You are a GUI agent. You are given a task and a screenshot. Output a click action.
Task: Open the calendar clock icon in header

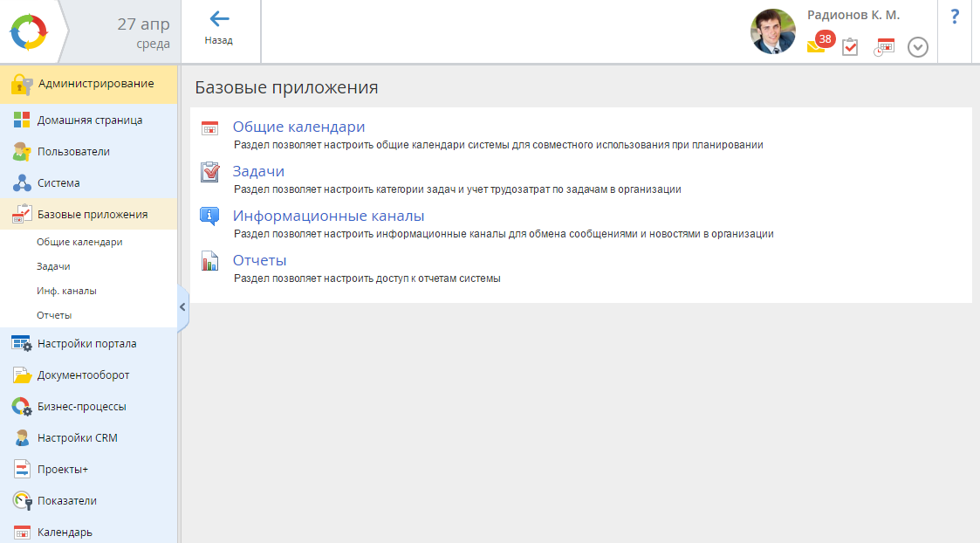[x=884, y=47]
